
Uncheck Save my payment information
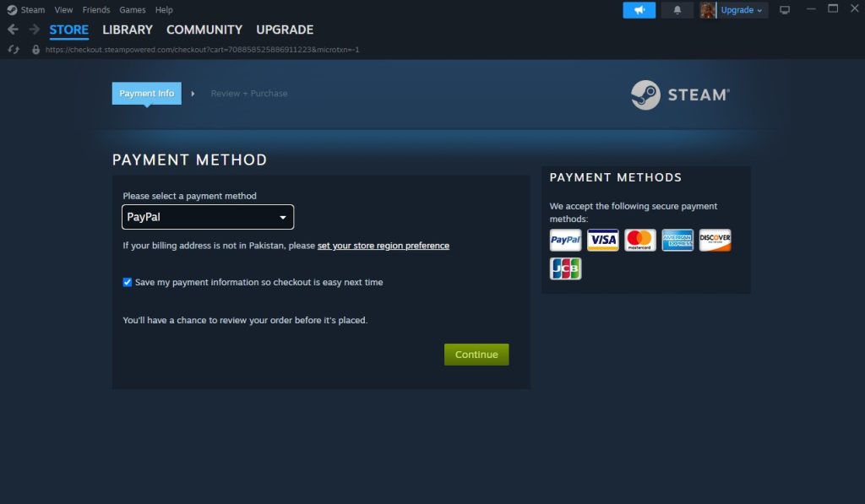point(127,282)
